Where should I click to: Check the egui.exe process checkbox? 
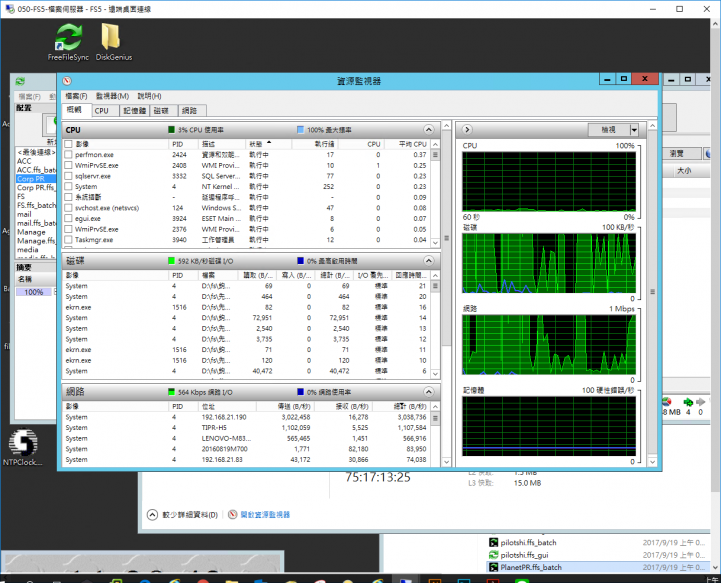[68, 218]
